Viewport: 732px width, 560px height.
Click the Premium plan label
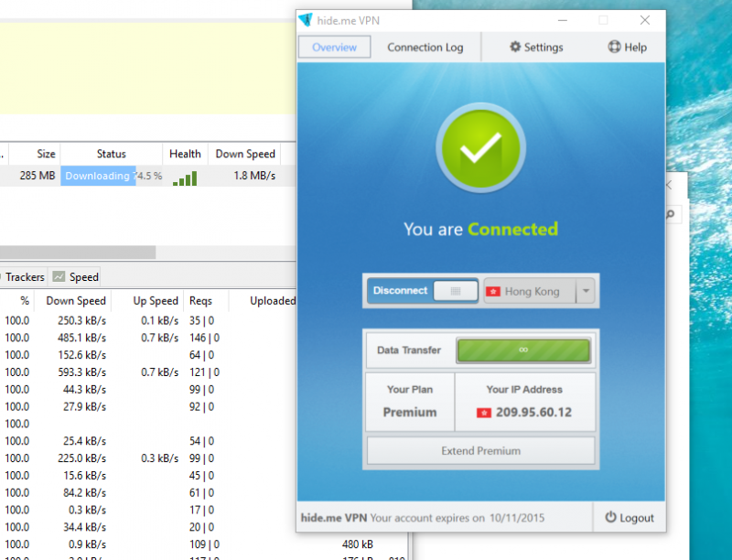(x=410, y=413)
